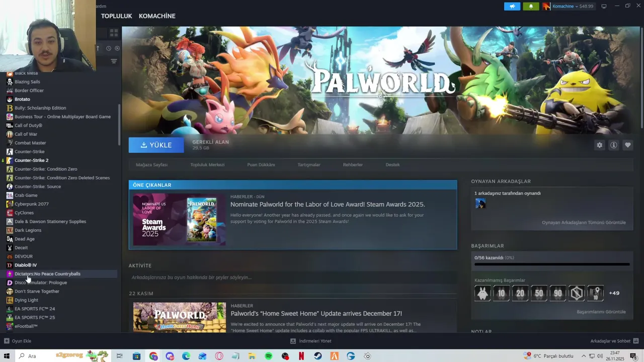
Task: Click the blue YÜKLE install button
Action: [156, 145]
